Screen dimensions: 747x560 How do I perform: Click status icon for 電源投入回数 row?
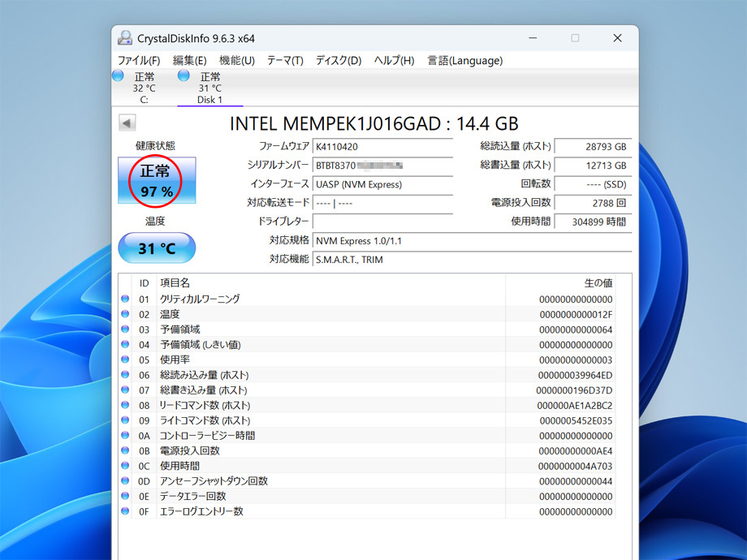(125, 450)
